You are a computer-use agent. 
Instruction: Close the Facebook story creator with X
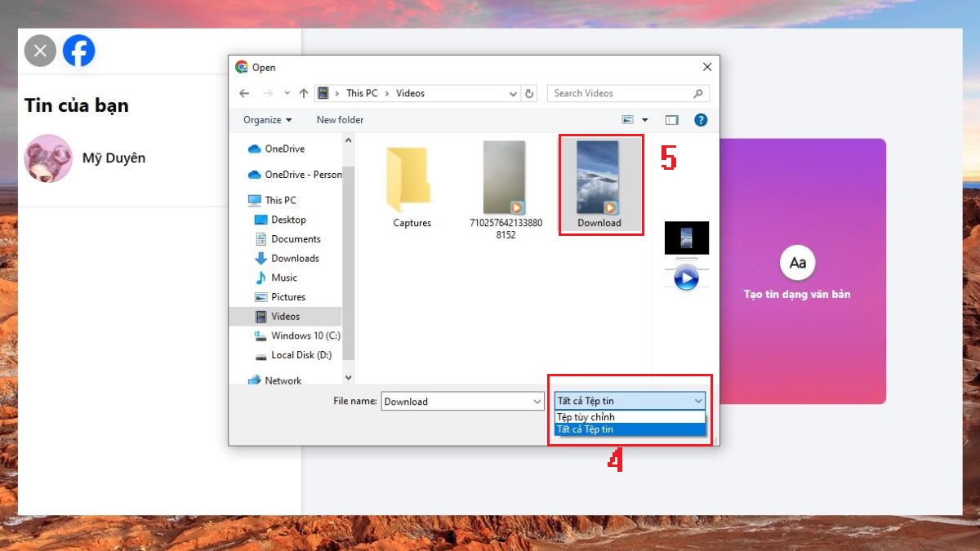click(x=40, y=51)
